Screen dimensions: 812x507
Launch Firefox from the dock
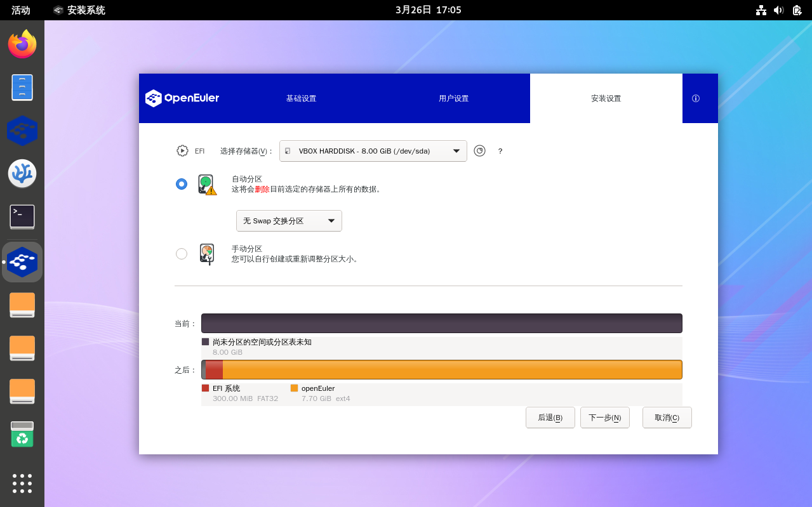[22, 44]
